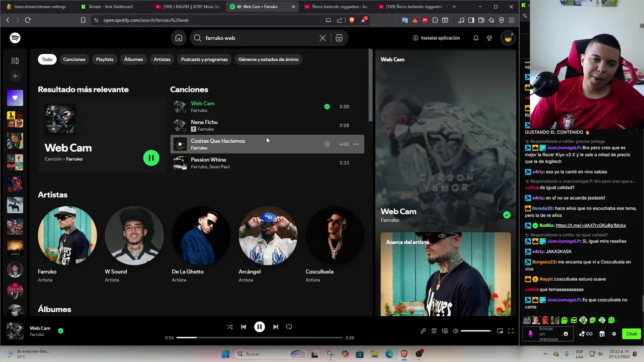This screenshot has width=644, height=362.
Task: Select the Álbumes filter chip
Action: [x=133, y=59]
